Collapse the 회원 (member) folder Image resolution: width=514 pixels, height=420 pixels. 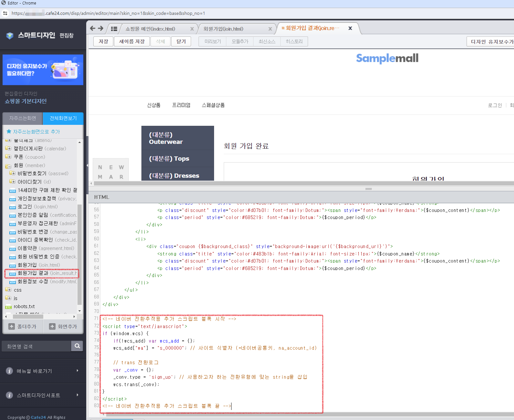[x=8, y=165]
